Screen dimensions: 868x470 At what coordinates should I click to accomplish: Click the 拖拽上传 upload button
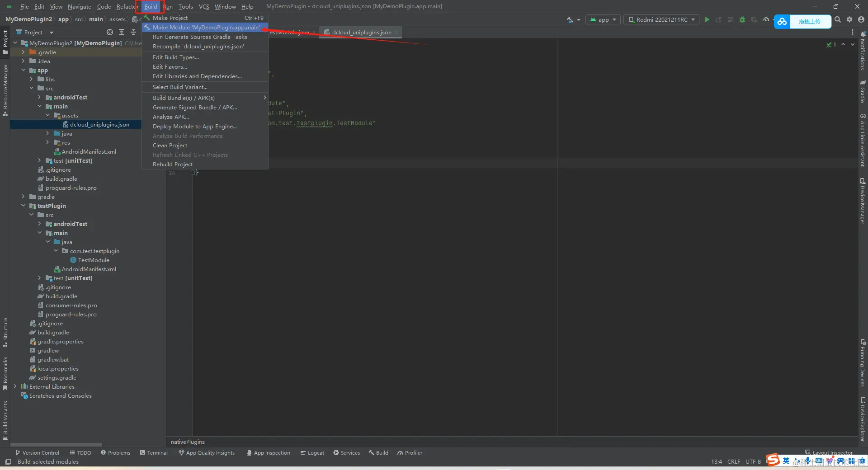[810, 21]
